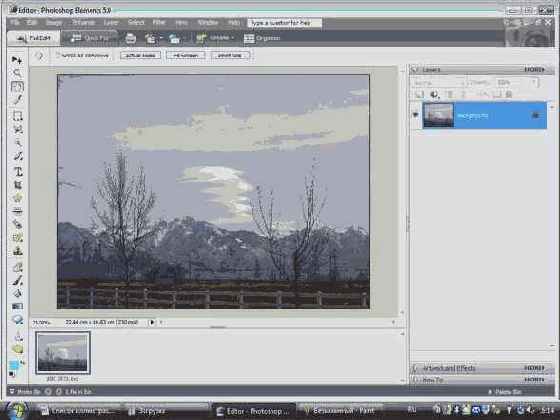Open the Filter menu

click(x=159, y=22)
